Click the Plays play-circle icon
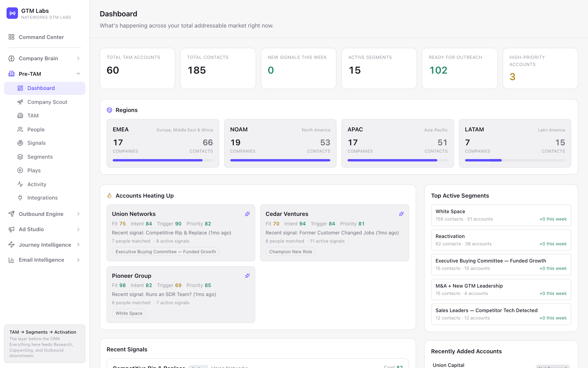 click(x=20, y=170)
